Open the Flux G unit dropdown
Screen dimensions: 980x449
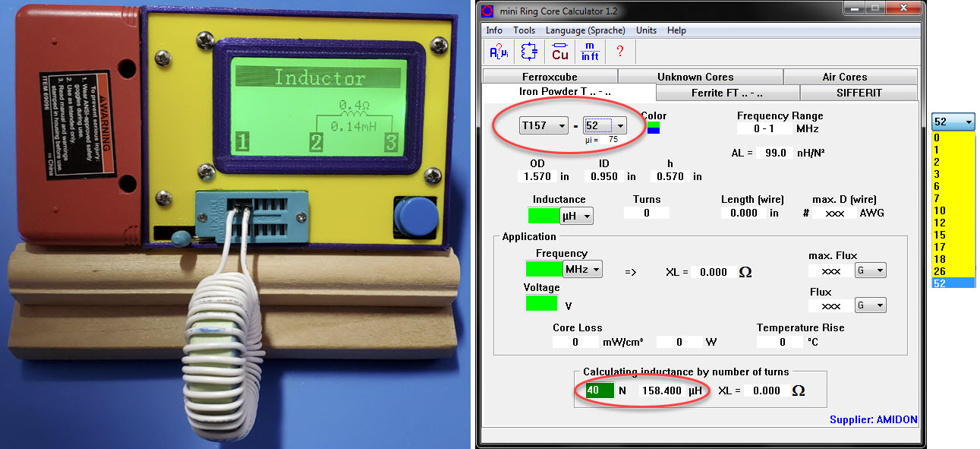coord(871,305)
